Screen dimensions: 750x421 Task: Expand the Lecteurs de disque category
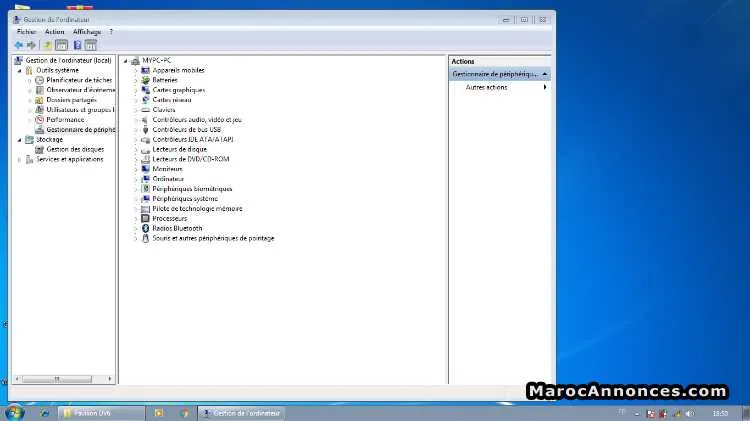click(x=136, y=150)
